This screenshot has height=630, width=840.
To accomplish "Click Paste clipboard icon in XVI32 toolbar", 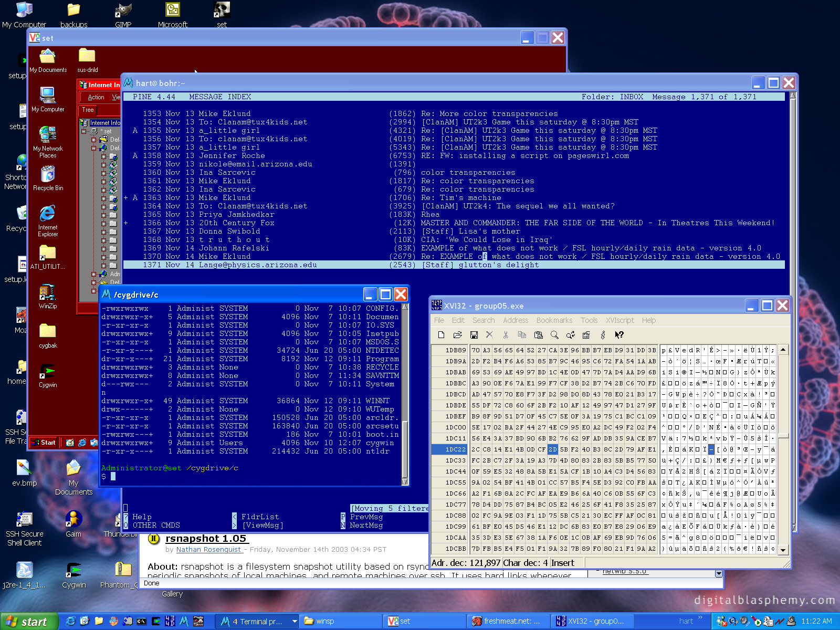I will tap(538, 335).
